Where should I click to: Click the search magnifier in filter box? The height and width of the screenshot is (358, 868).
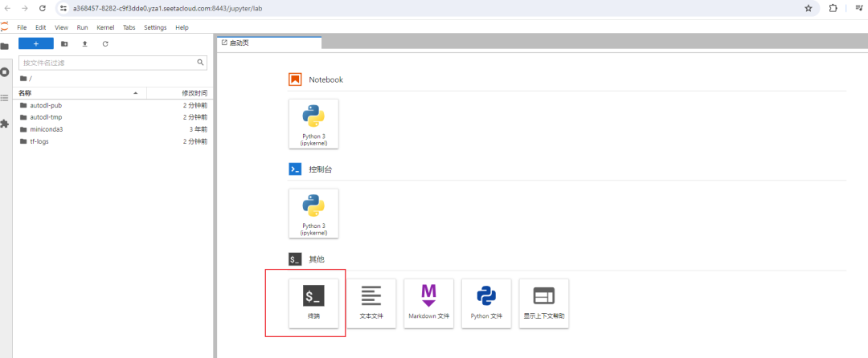tap(201, 63)
